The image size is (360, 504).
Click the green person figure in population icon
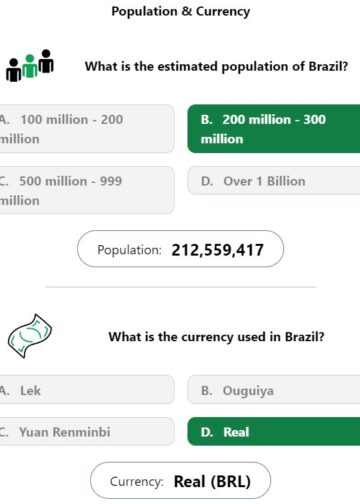click(30, 66)
